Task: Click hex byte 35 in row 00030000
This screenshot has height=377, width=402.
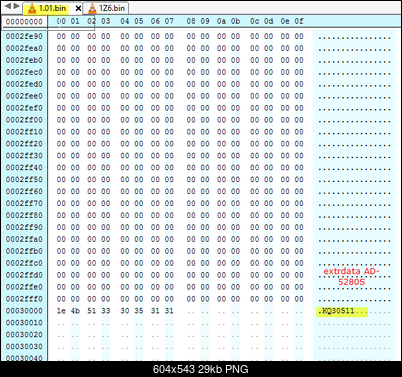Action: (x=139, y=311)
